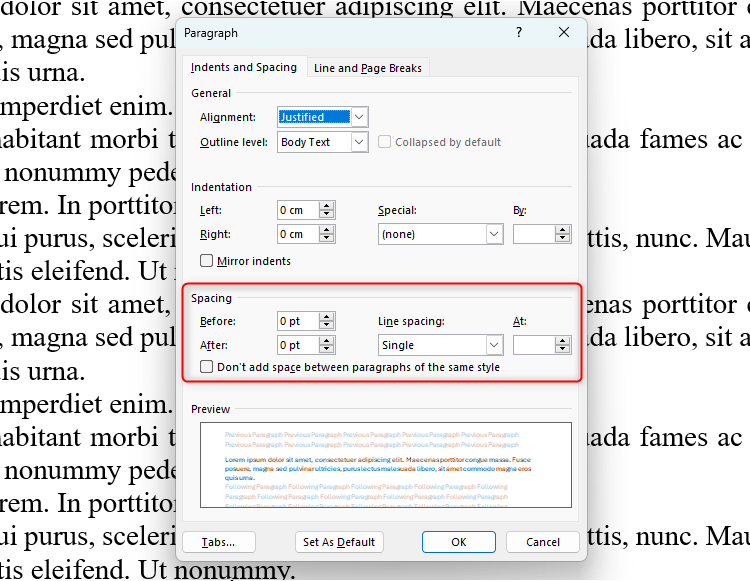This screenshot has width=750, height=581.
Task: Close the Paragraph dialog
Action: click(564, 33)
